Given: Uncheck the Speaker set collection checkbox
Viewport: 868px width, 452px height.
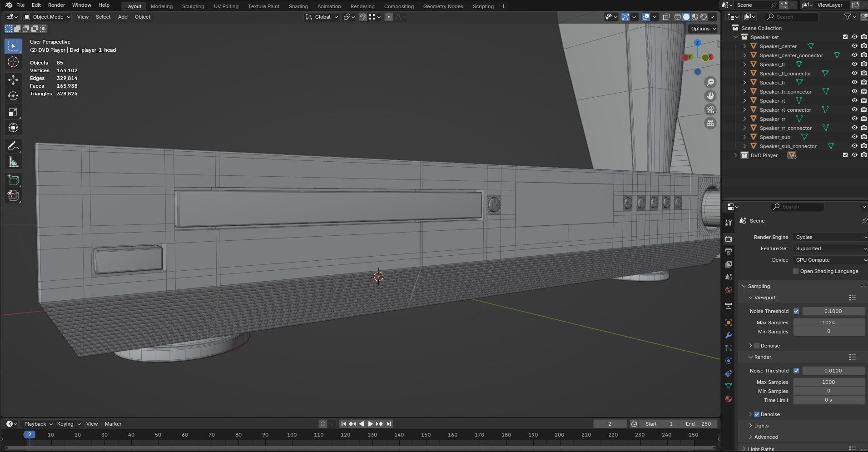Looking at the screenshot, I should (x=845, y=37).
